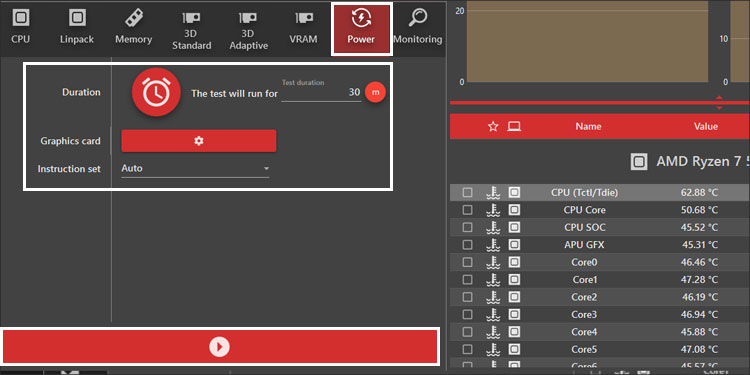Image resolution: width=750 pixels, height=375 pixels.
Task: Select the 3D Standard tab
Action: coord(192,30)
